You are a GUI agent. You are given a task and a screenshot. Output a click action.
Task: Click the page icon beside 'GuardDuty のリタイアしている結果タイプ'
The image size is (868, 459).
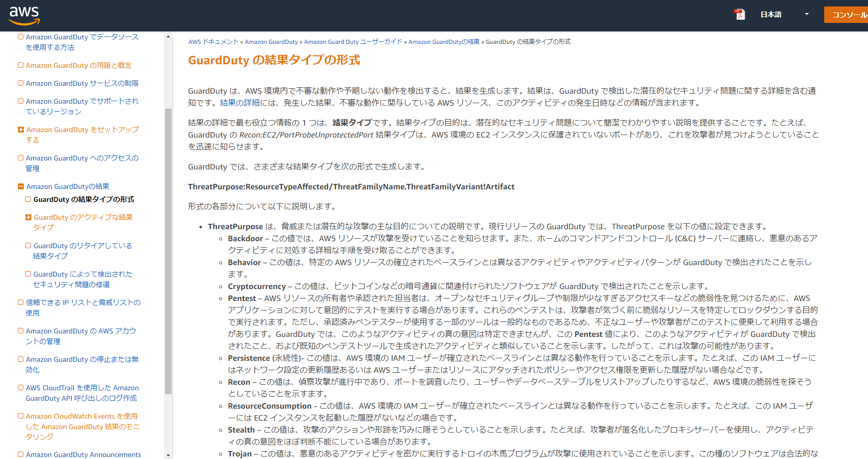point(28,246)
